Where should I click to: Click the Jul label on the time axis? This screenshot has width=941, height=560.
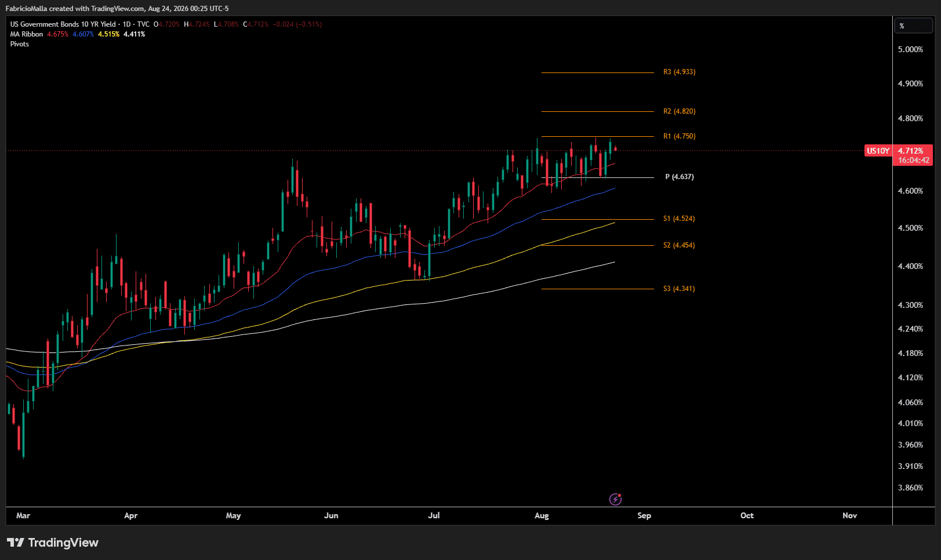click(x=434, y=515)
